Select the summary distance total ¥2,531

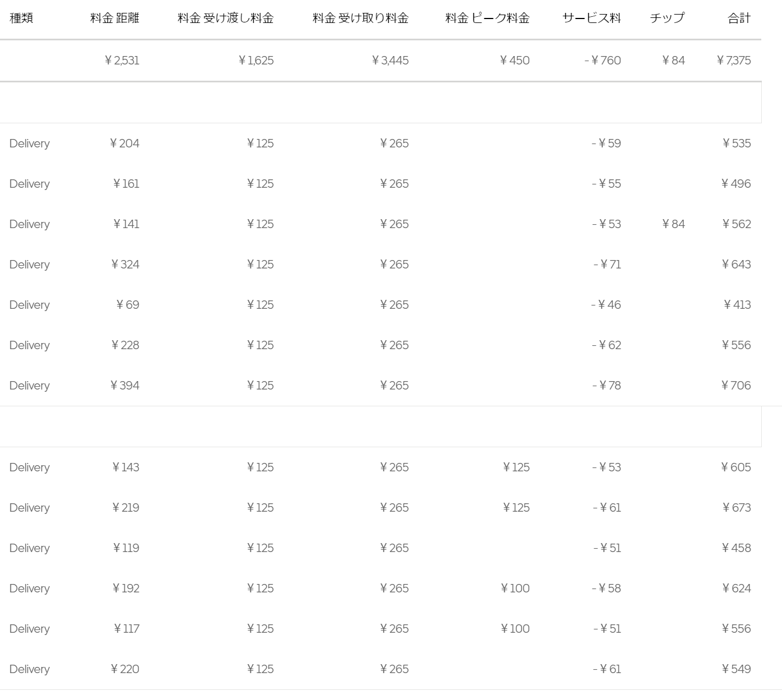[x=122, y=61]
